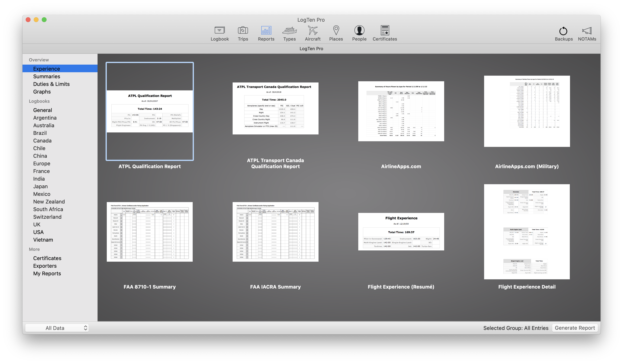
Task: Select the Flight Experience (Resumé) thumbnail
Action: point(401,232)
